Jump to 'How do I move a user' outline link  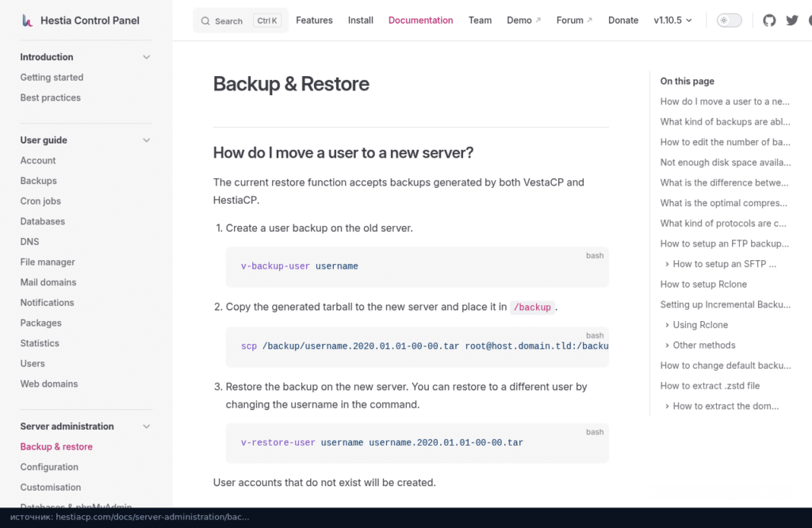pos(725,101)
